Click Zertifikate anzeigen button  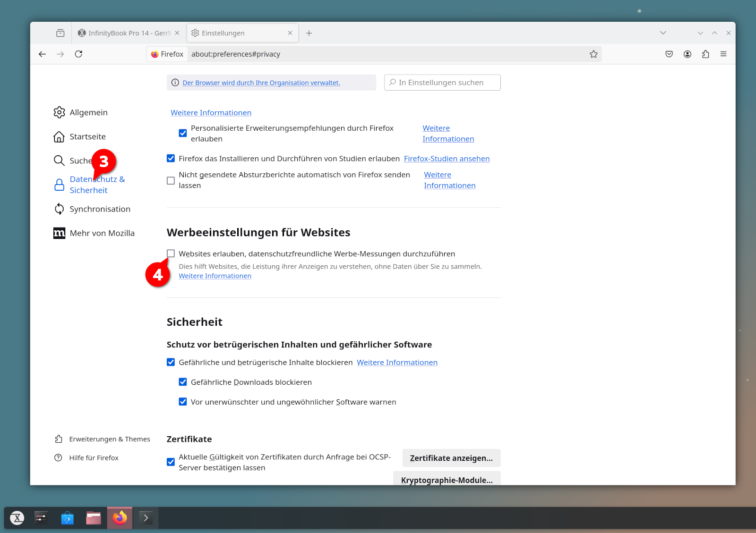(451, 458)
